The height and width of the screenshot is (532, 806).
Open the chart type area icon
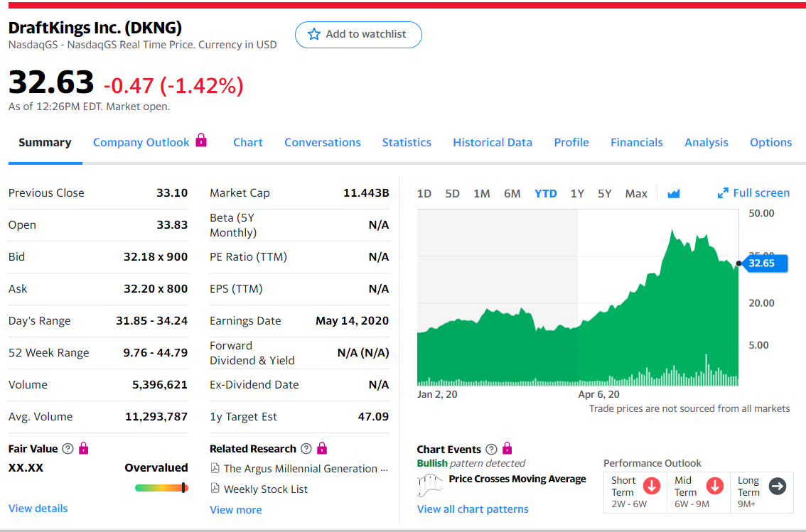(673, 194)
